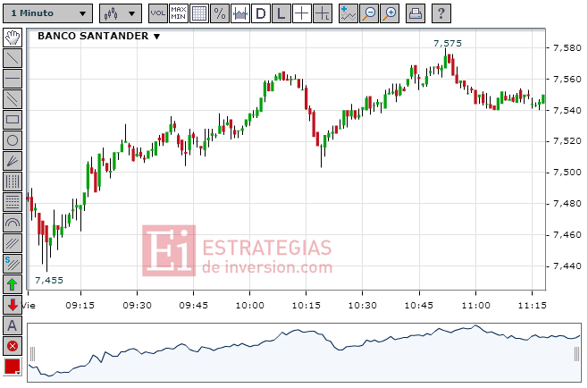Toggle MAX MIN price labels

pos(179,13)
